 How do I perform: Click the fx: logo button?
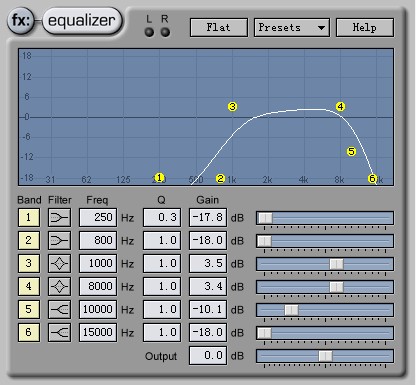(21, 21)
